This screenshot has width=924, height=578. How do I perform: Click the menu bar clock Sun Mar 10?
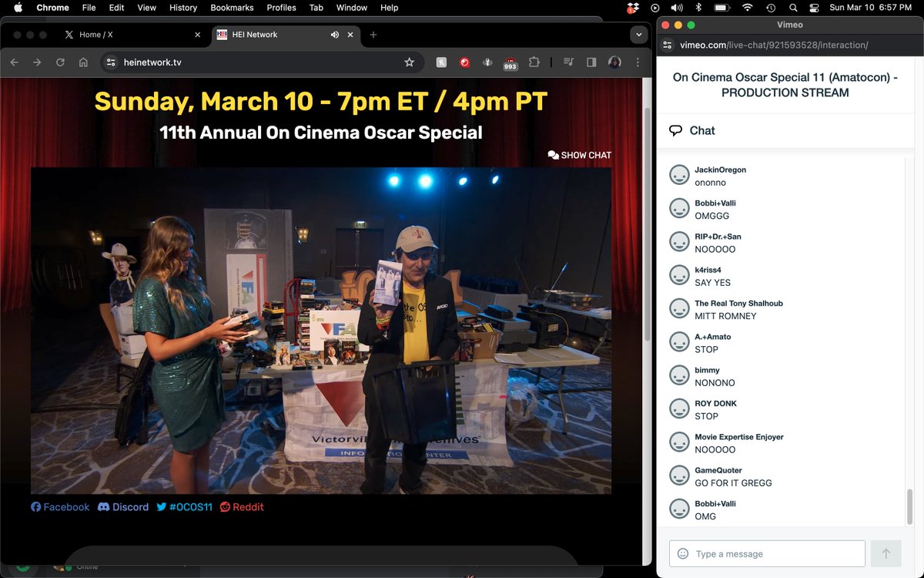point(871,8)
